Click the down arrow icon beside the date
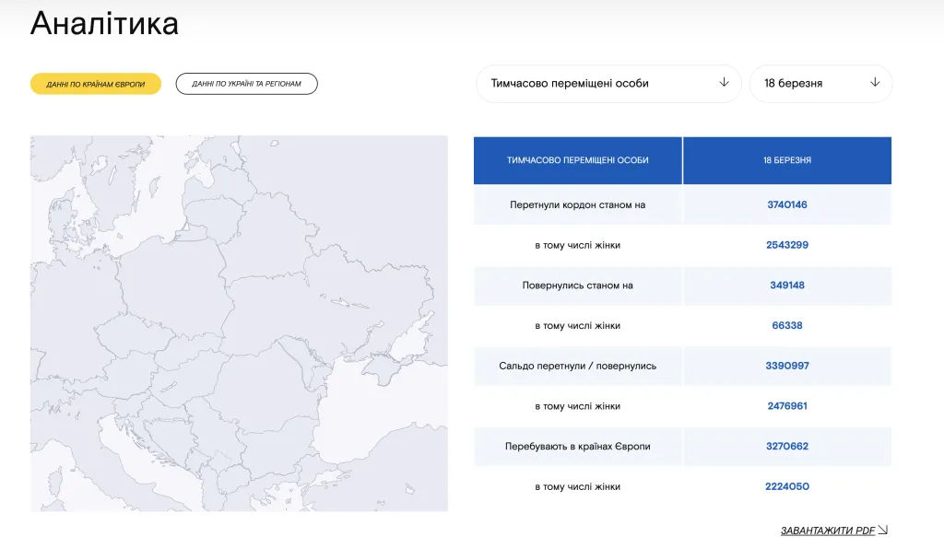This screenshot has width=944, height=560. [875, 83]
